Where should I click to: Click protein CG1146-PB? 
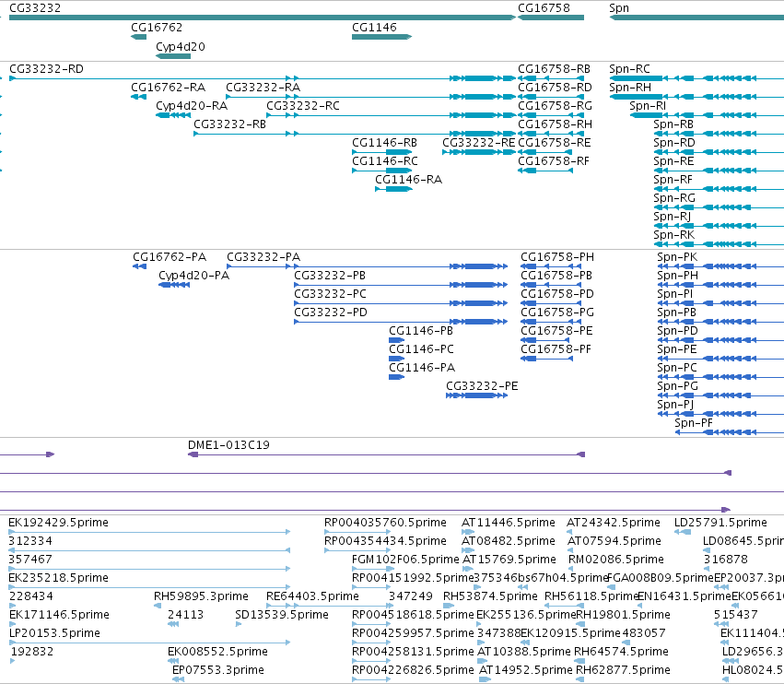click(421, 331)
